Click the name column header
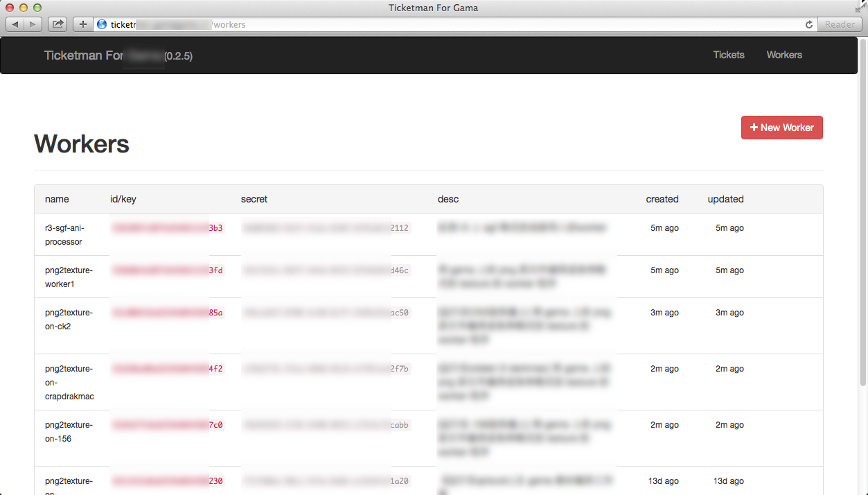 (57, 199)
